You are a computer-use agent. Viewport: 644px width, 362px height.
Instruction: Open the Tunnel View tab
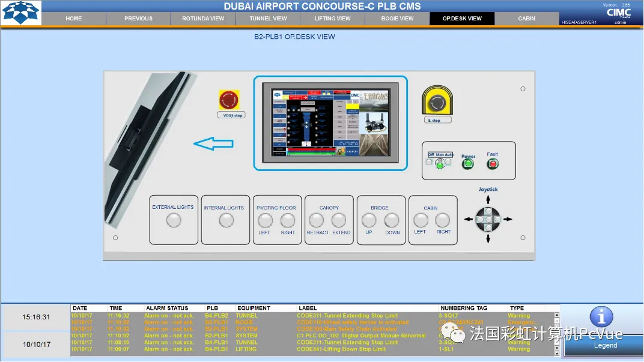(x=268, y=19)
